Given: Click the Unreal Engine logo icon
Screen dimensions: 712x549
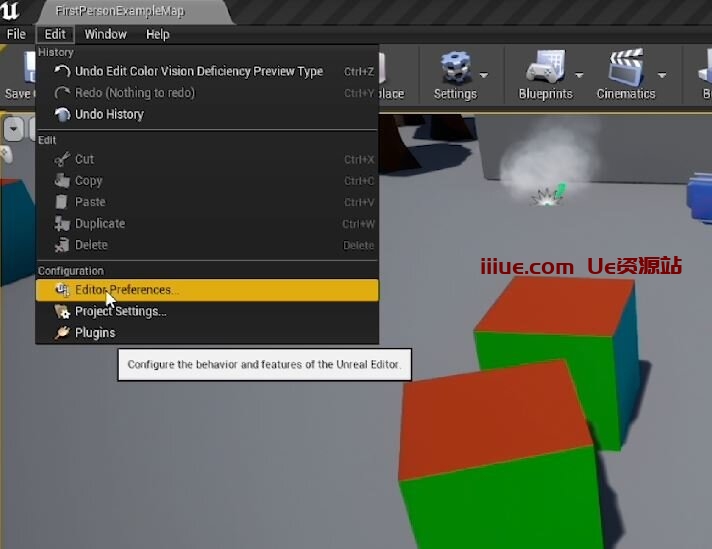Looking at the screenshot, I should point(12,12).
